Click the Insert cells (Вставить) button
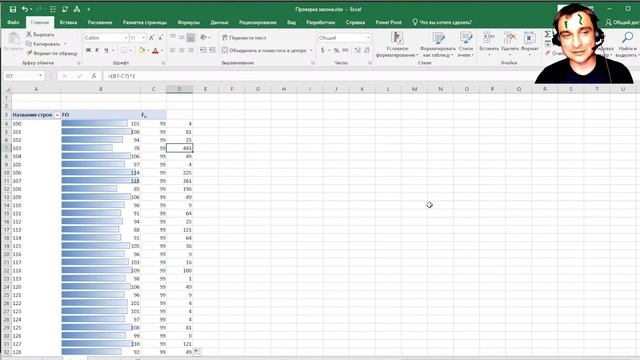This screenshot has height=360, width=640. point(489,44)
